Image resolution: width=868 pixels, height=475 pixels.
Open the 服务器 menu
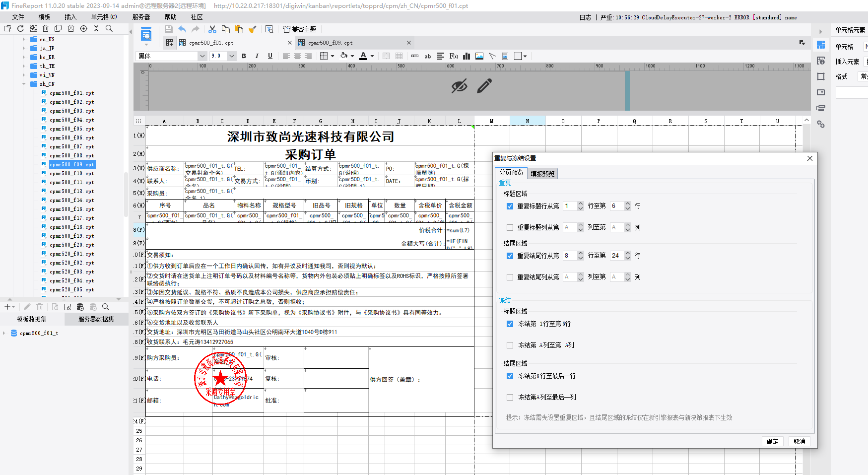(141, 17)
